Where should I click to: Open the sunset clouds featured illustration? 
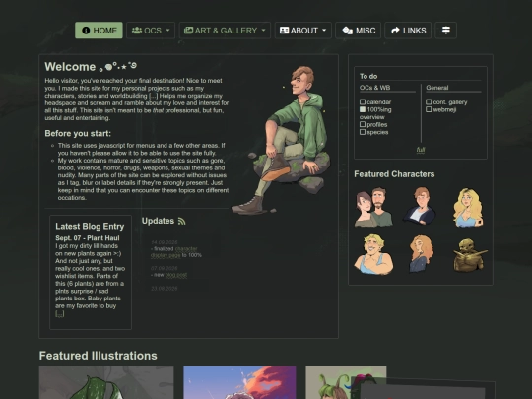[x=239, y=382]
